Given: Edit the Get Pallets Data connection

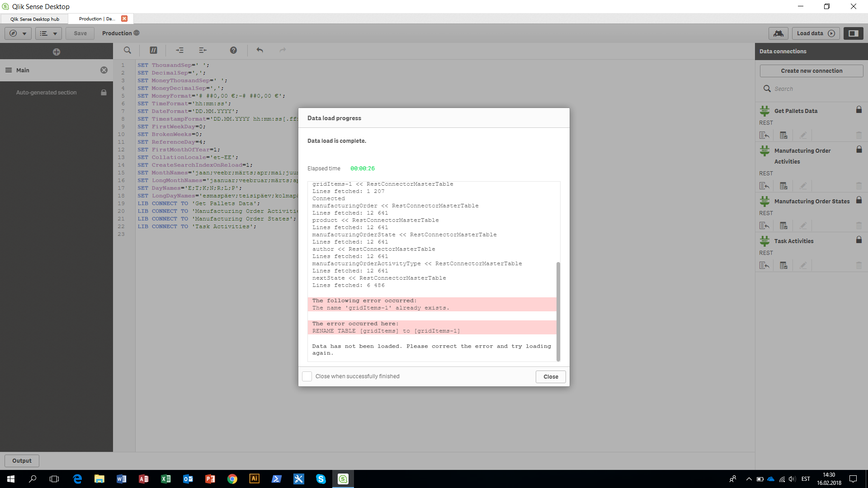Looking at the screenshot, I should [803, 135].
